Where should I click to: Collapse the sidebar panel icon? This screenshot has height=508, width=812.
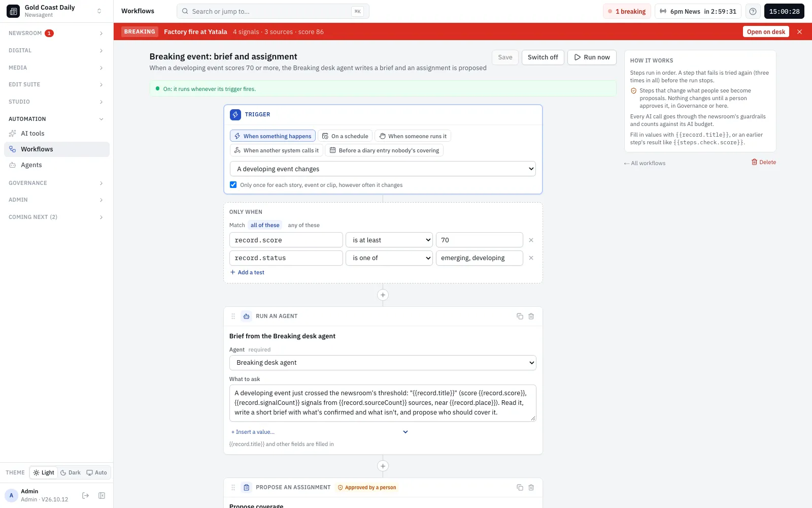(101, 495)
